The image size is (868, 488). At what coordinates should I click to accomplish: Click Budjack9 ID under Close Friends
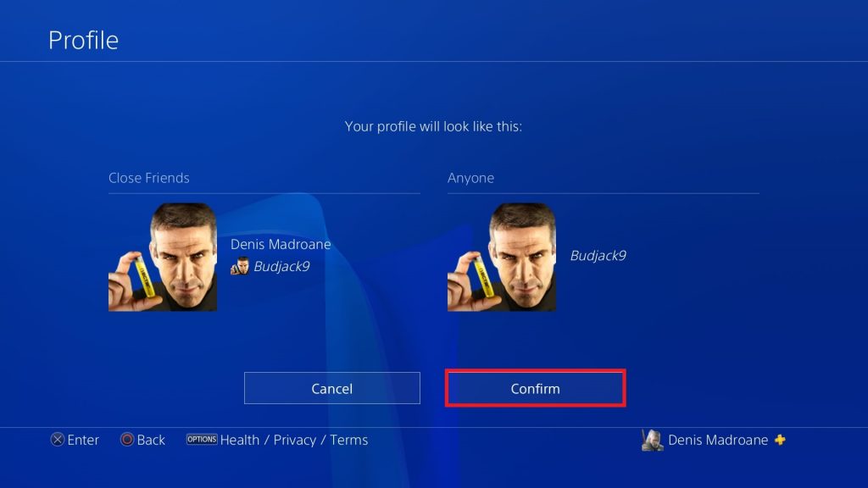tap(281, 267)
